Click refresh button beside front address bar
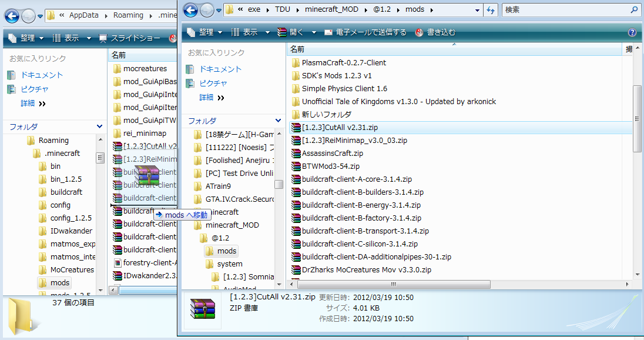 491,10
